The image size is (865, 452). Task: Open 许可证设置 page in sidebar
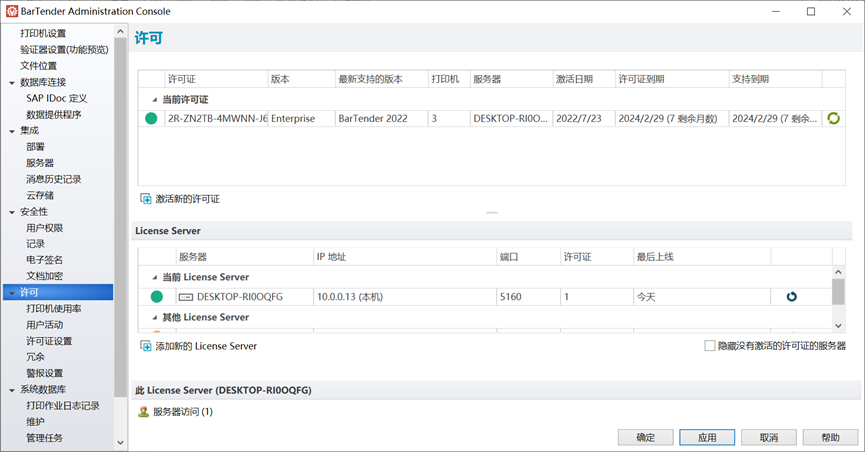coord(49,341)
